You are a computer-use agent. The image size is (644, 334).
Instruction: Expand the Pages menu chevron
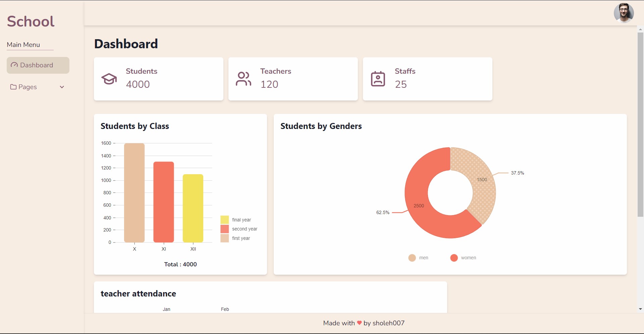click(62, 87)
